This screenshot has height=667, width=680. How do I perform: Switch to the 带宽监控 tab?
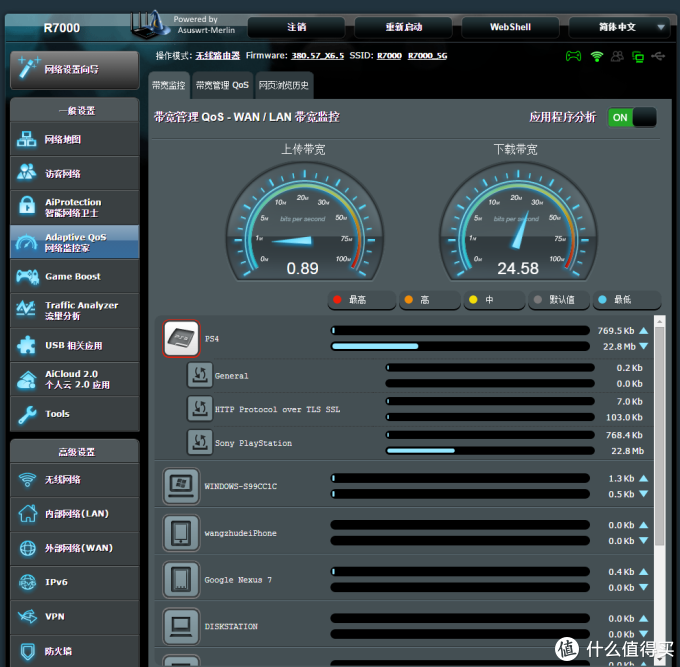click(x=168, y=86)
